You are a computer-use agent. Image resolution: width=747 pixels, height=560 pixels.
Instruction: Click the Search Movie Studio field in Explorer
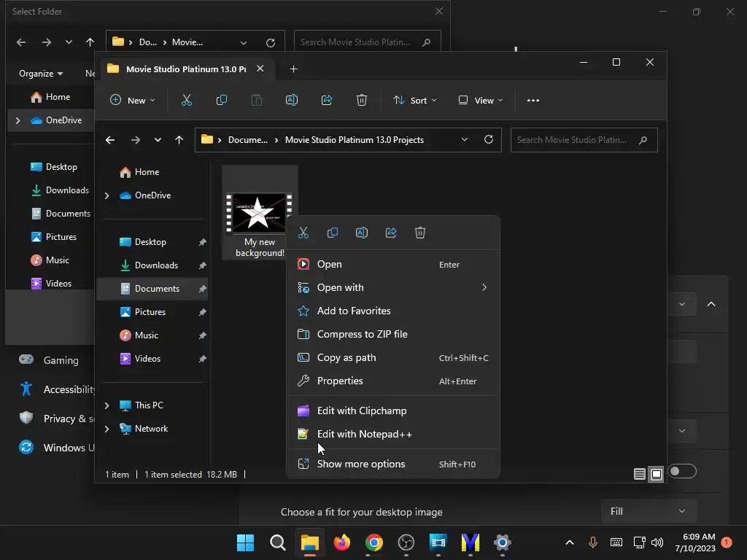(x=584, y=140)
